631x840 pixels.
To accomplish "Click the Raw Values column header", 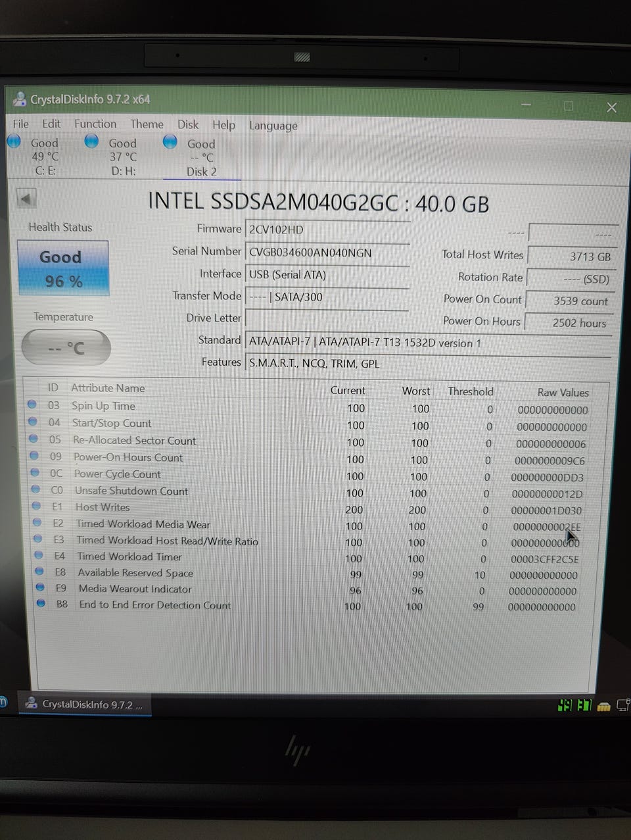I will (x=563, y=392).
